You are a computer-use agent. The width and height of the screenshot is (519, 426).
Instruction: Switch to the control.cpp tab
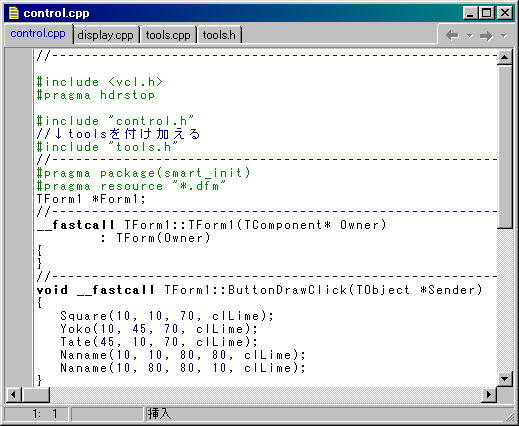pyautogui.click(x=38, y=34)
